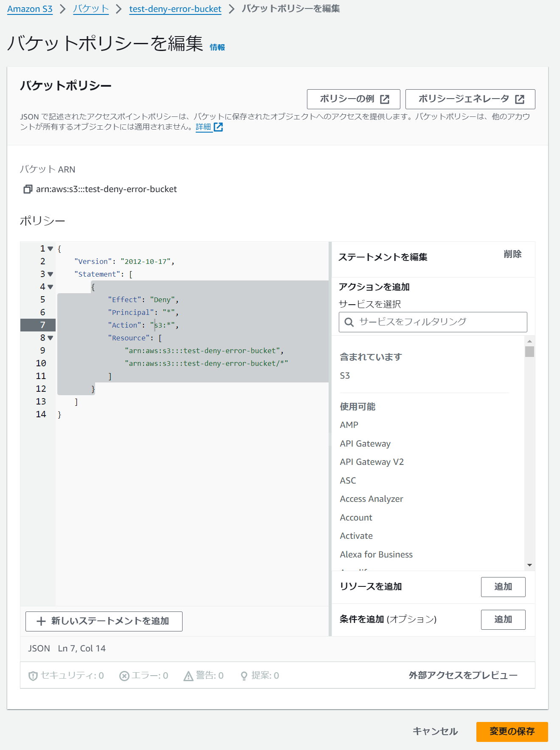
Task: Click resource line ending with bucket/*
Action: pyautogui.click(x=206, y=363)
